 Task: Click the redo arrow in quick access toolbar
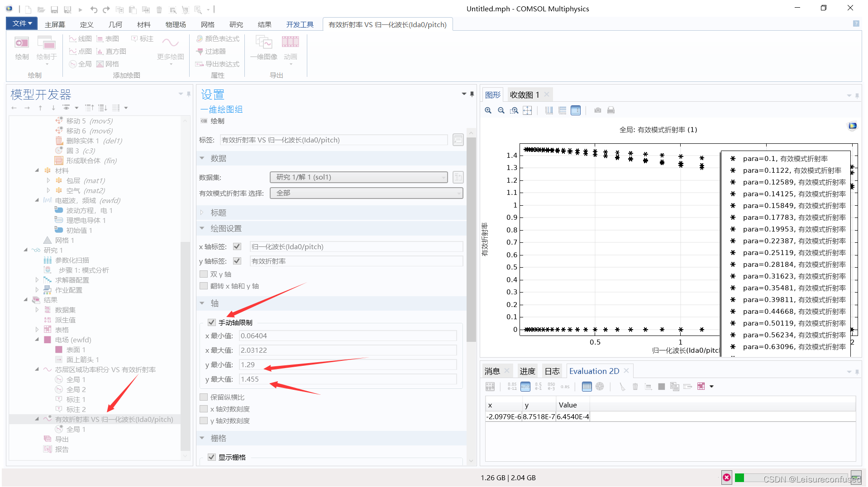(x=106, y=9)
